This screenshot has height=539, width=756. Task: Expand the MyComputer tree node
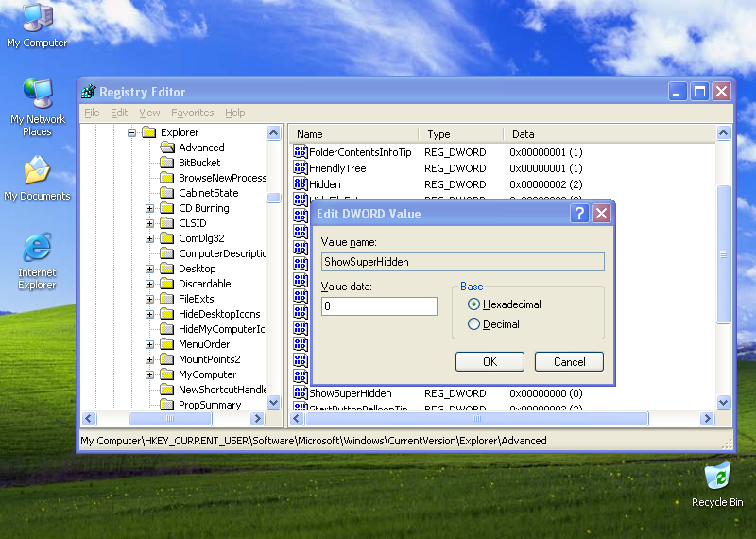tap(149, 374)
